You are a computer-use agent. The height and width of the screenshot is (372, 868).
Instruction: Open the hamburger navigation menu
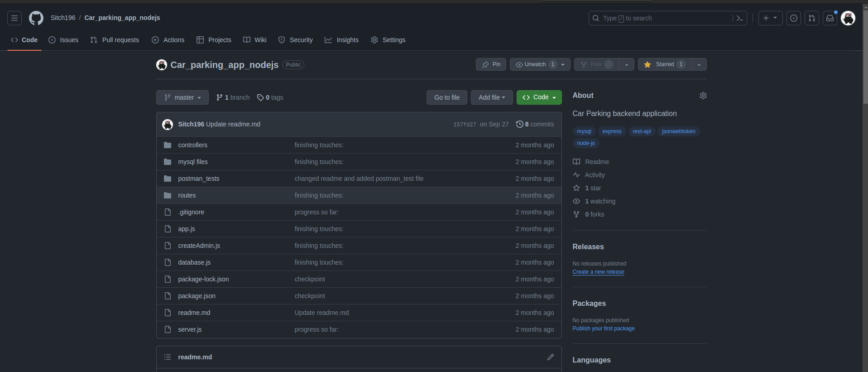pyautogui.click(x=14, y=18)
